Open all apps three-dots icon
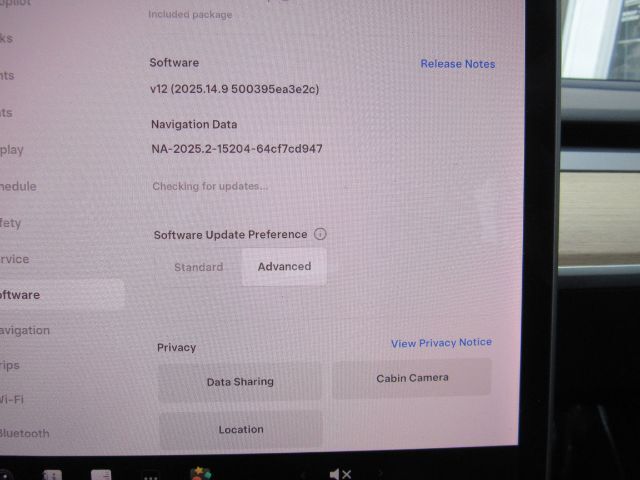640x480 pixels. pos(151,477)
